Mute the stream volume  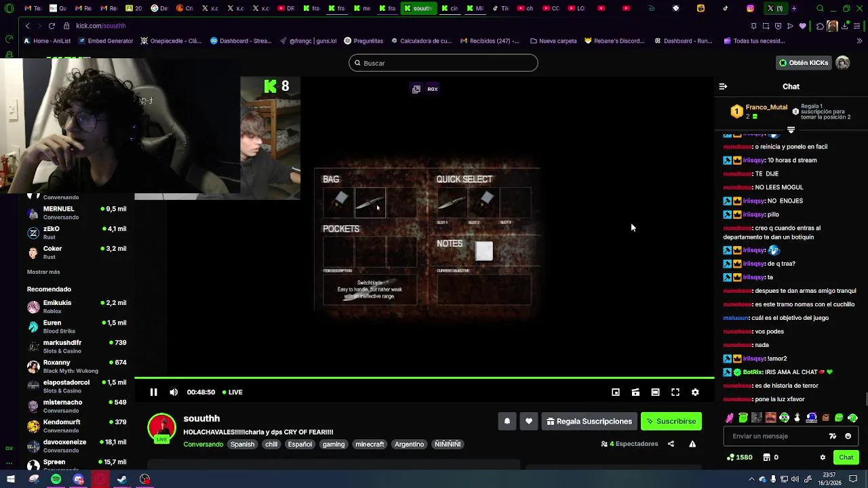coord(174,392)
